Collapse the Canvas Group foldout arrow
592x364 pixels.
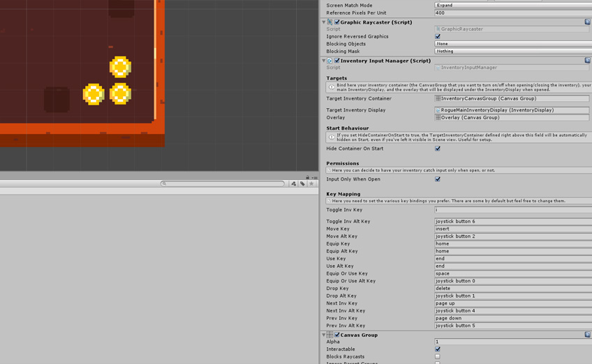click(323, 335)
